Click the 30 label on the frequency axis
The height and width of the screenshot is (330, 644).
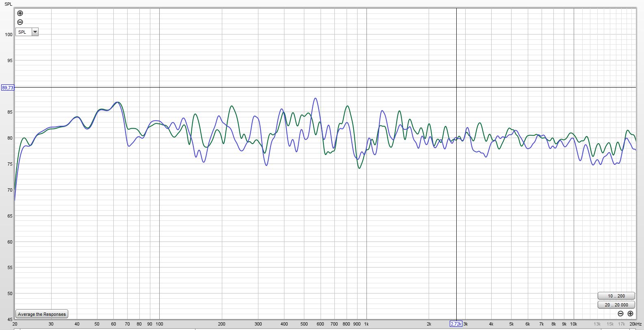pos(51,324)
